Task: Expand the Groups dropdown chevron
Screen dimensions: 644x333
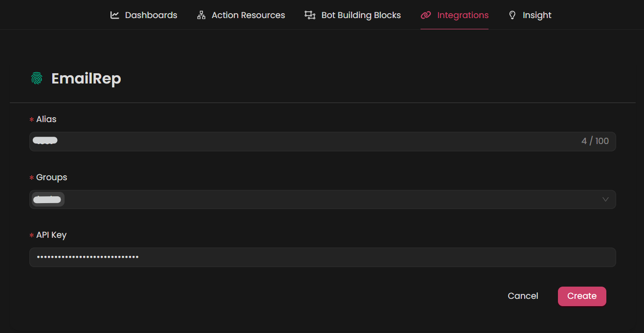Action: coord(605,199)
